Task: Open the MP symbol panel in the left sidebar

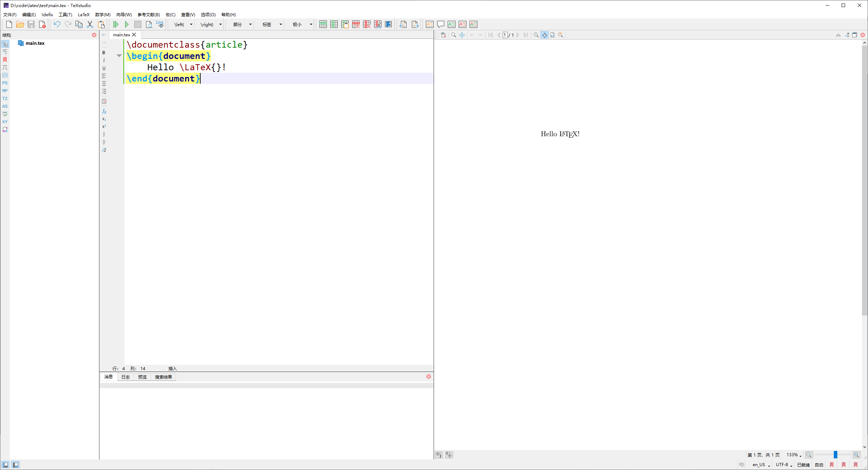Action: [x=5, y=91]
